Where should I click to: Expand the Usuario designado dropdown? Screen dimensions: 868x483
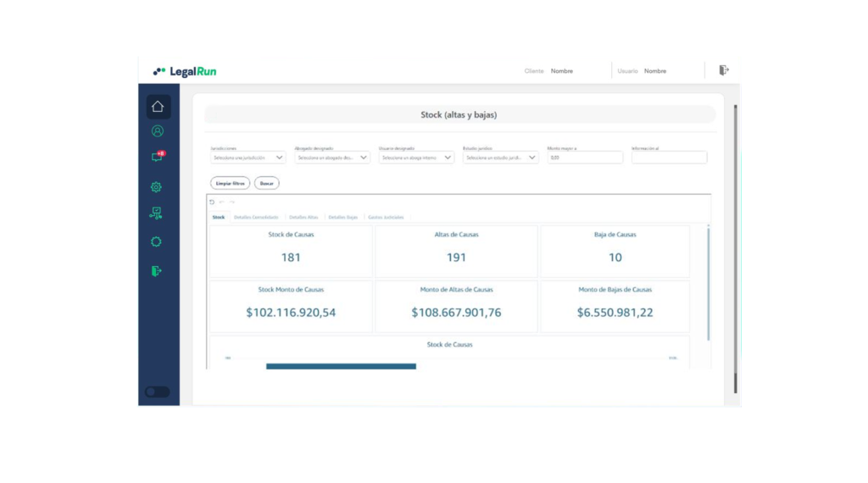point(416,158)
